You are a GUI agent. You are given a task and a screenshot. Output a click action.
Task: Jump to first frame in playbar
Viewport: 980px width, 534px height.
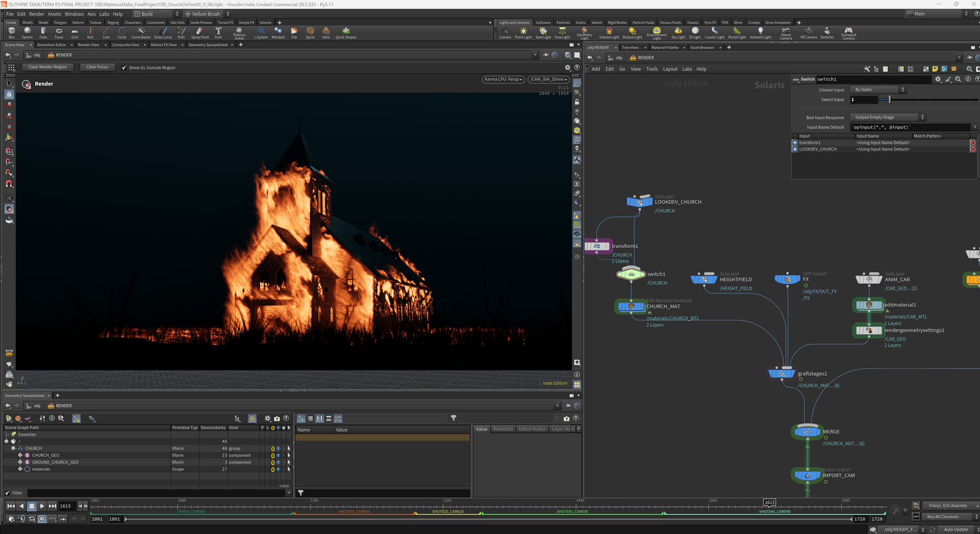11,506
